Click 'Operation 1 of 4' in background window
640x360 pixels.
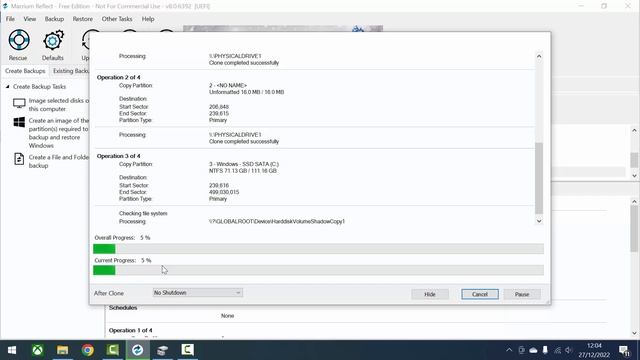pos(131,330)
